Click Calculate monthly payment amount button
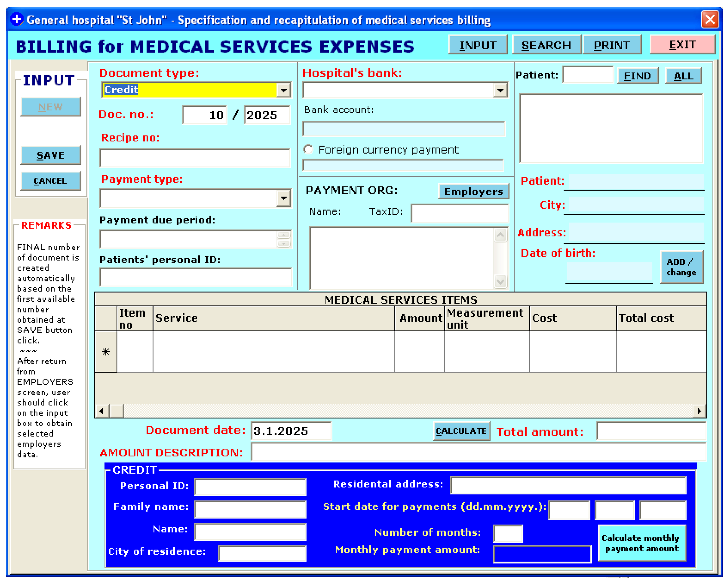The width and height of the screenshot is (728, 584). pos(642,543)
